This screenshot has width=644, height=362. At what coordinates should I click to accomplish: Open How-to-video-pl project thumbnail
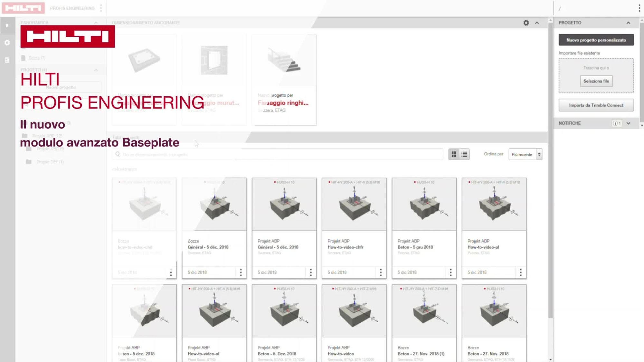point(494,204)
